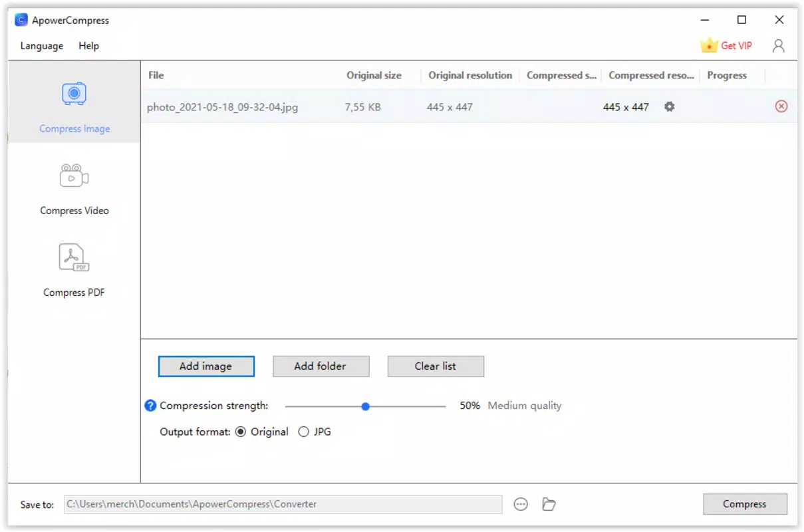
Task: Open the Language menu
Action: point(42,46)
